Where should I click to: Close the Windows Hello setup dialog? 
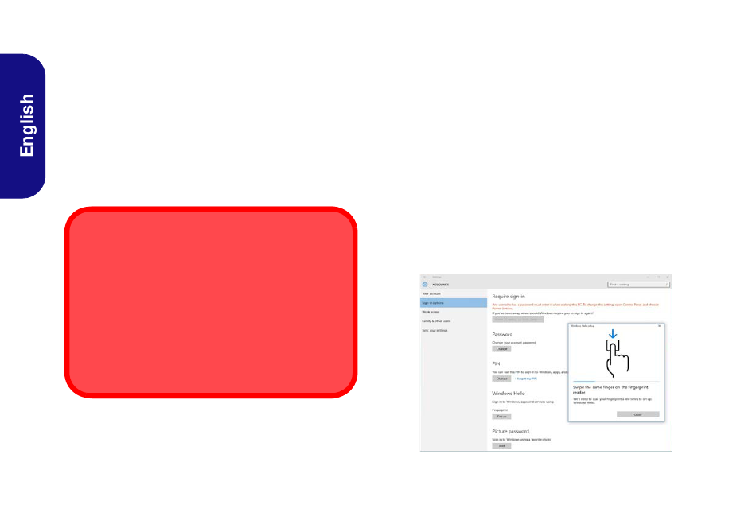(660, 326)
